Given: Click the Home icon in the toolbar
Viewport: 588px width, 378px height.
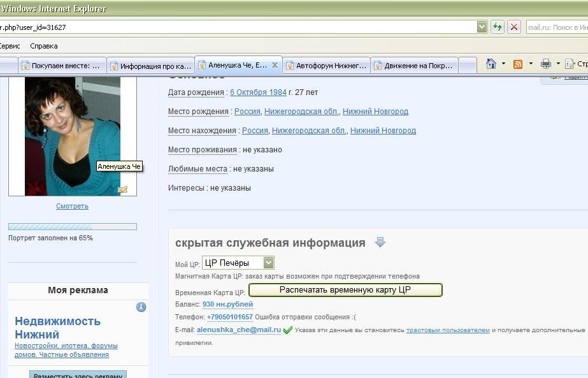Looking at the screenshot, I should 491,64.
